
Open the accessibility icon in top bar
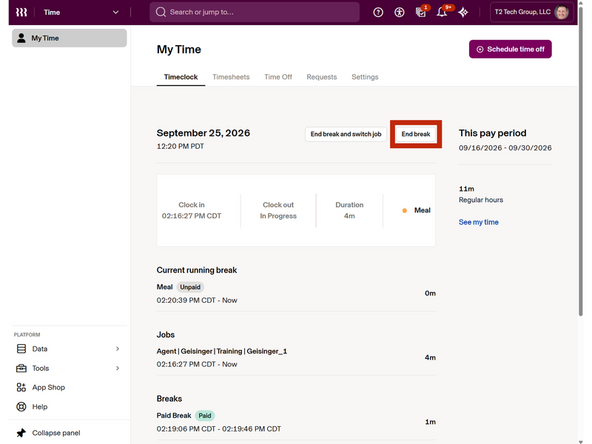(399, 12)
